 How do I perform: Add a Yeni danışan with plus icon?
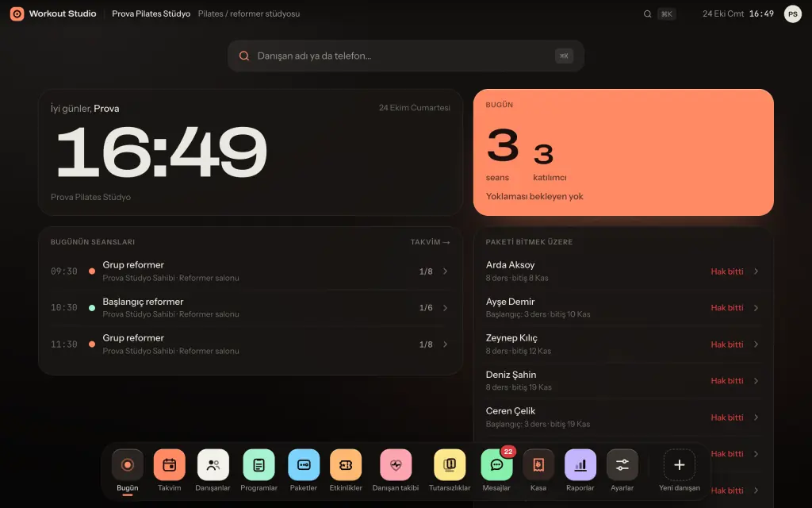[x=680, y=465]
